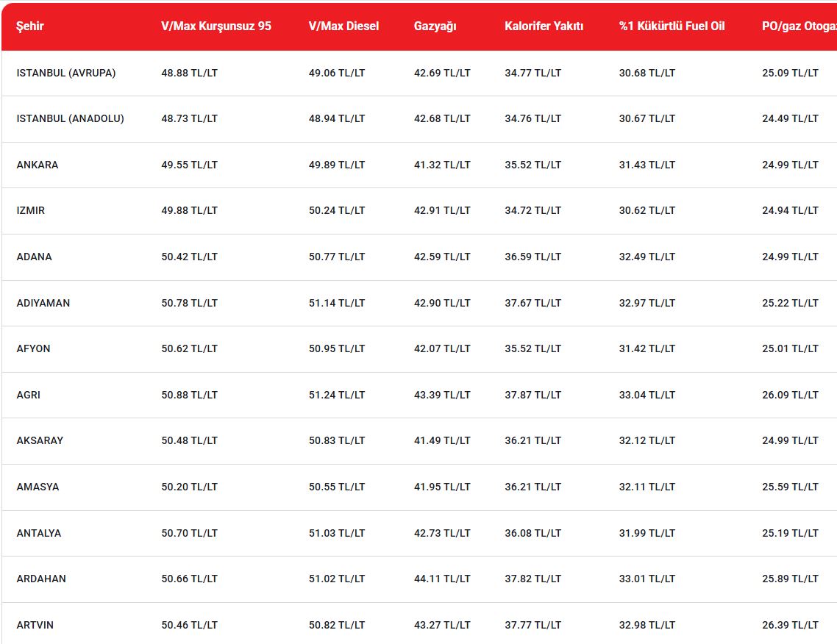Click the 51.24 TL/LT Agri diesel price
The height and width of the screenshot is (644, 837).
337,395
